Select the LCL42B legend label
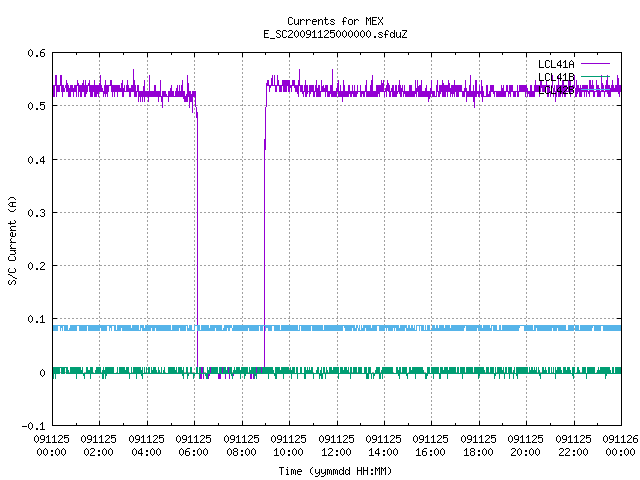Viewport: 640px width, 480px height. 556,90
